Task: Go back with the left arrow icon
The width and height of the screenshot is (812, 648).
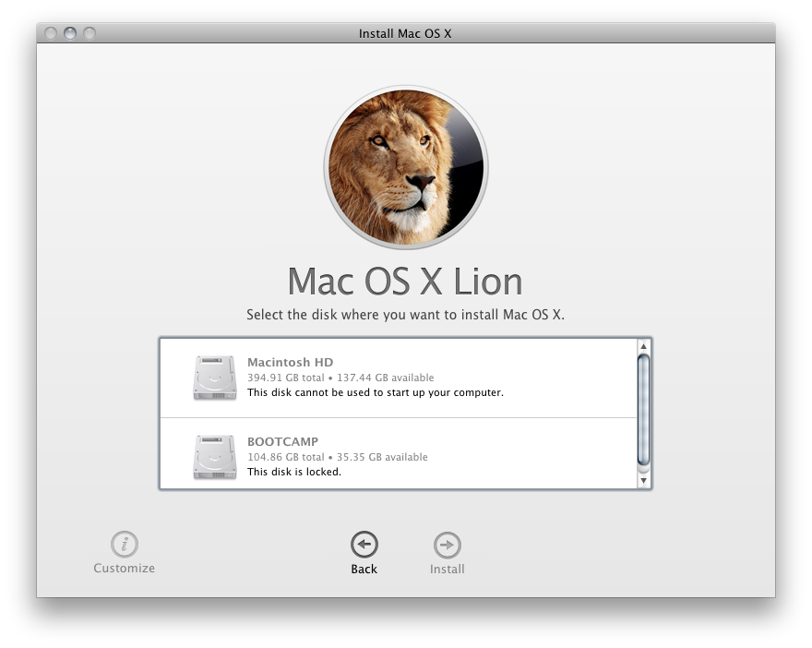Action: pyautogui.click(x=364, y=545)
